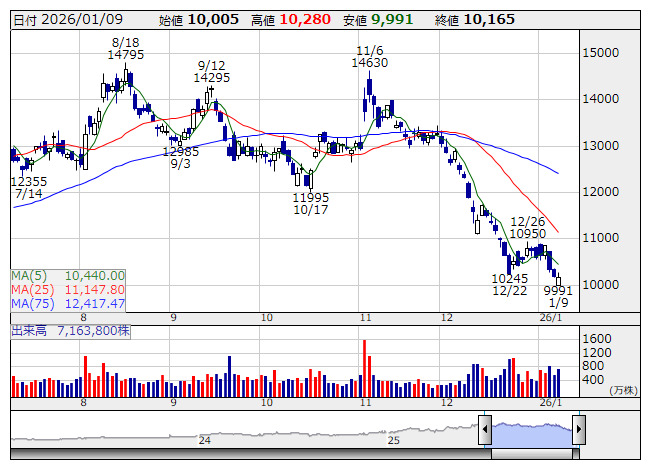This screenshot has width=653, height=470.
Task: Click the 11000 price axis label
Action: coord(601,238)
